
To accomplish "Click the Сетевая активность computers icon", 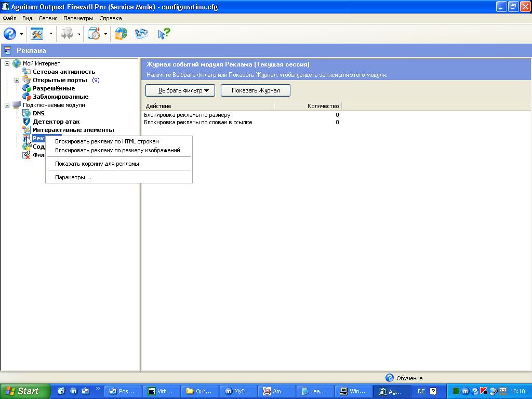I will (26, 72).
